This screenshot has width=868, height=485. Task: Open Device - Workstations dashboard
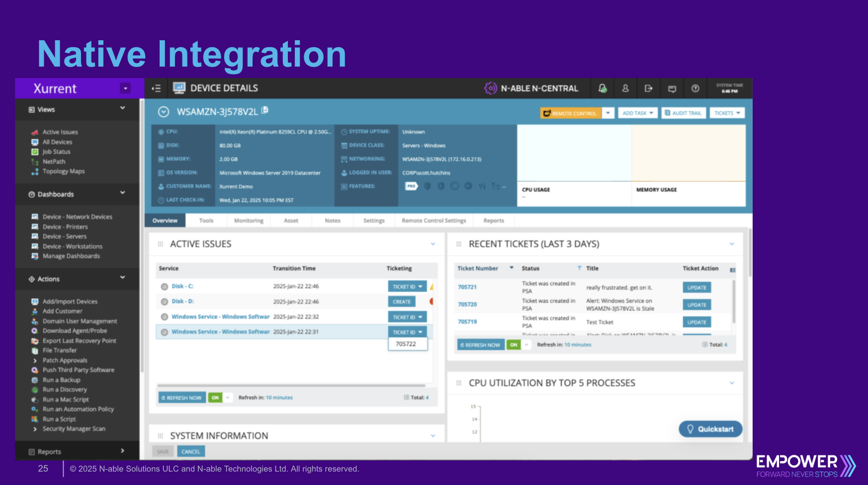pos(73,246)
